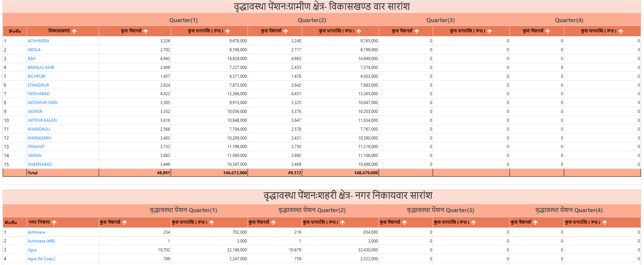644x265 pixels.
Task: Open the BICHPURI block link
Action: tap(37, 76)
